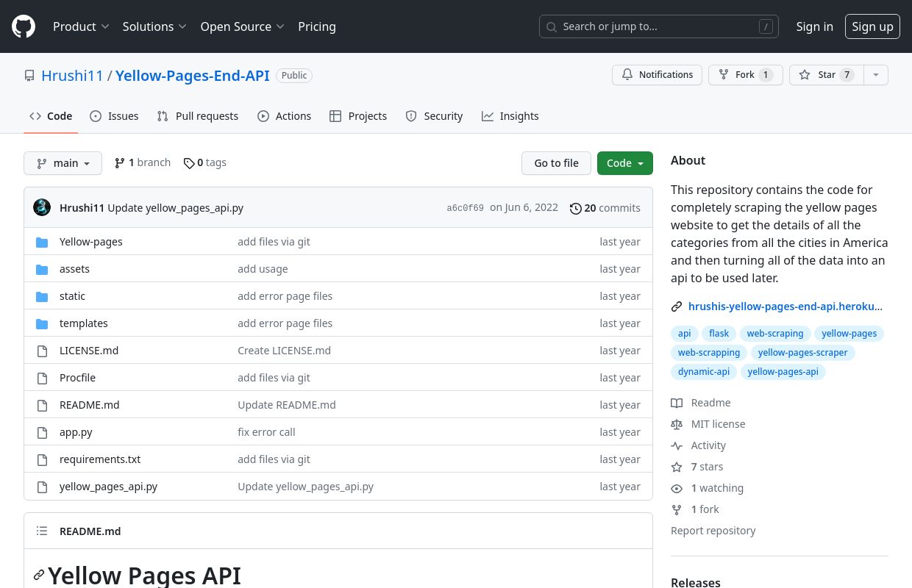Open the green Code dropdown button
Screen dimensions: 912x588
tap(625, 163)
